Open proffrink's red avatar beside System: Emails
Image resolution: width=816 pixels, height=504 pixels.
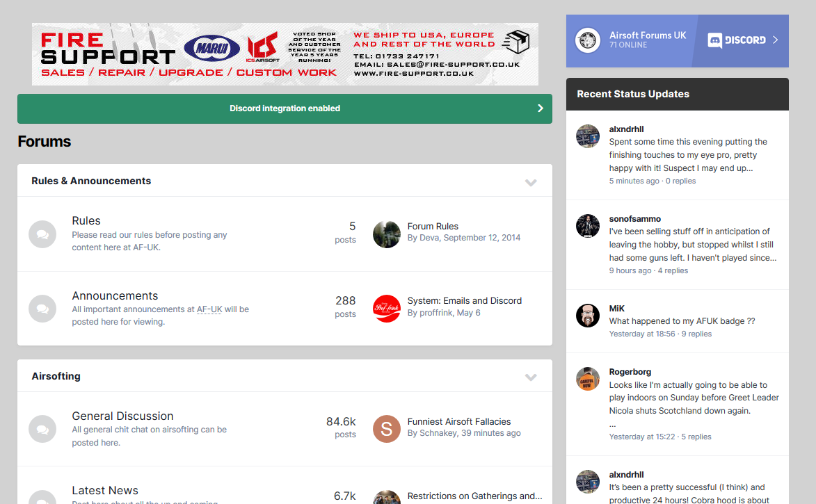(x=387, y=309)
